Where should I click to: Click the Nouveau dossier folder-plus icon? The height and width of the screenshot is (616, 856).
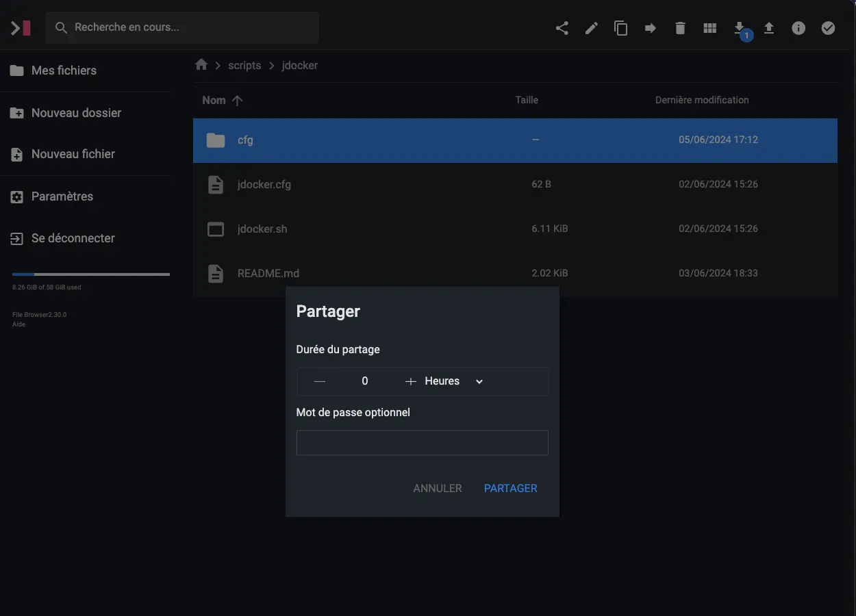click(16, 113)
